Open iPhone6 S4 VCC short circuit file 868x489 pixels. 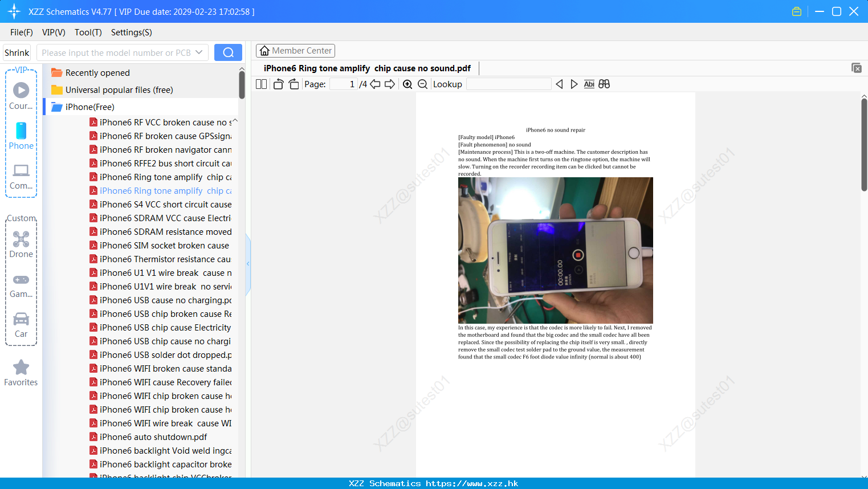click(160, 205)
